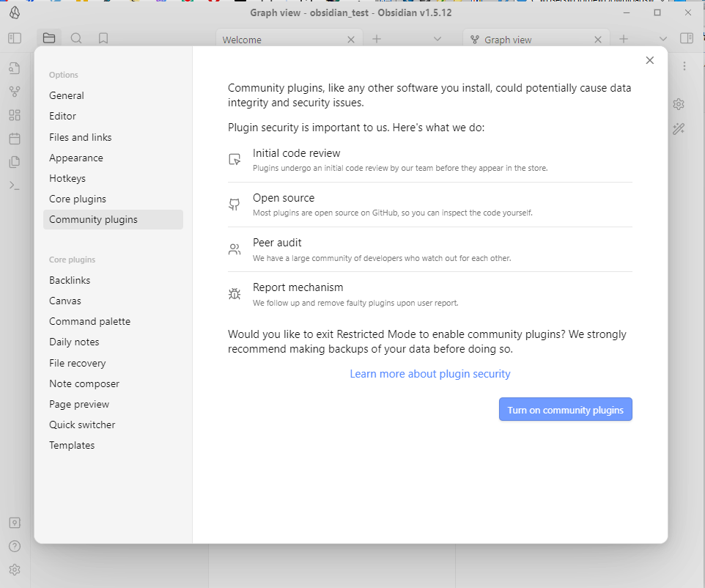The width and height of the screenshot is (705, 588).
Task: Open Files and links settings
Action: [x=114, y=137]
